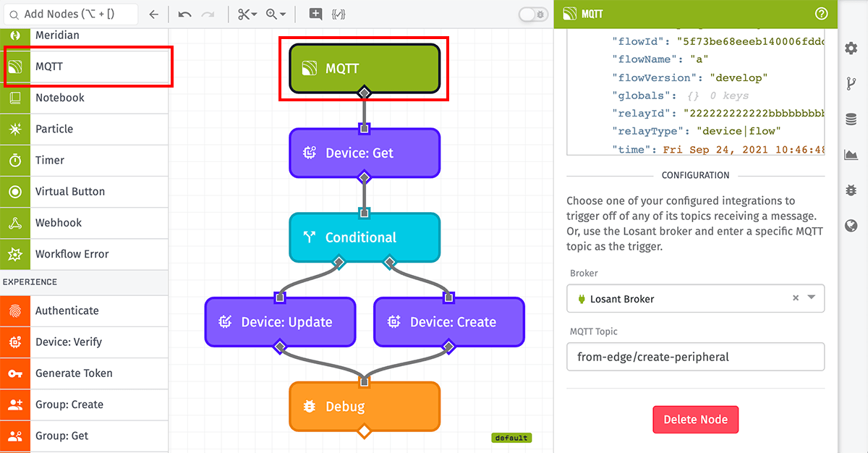This screenshot has width=868, height=453.
Task: Select Device: Verify node in palette
Action: point(84,342)
